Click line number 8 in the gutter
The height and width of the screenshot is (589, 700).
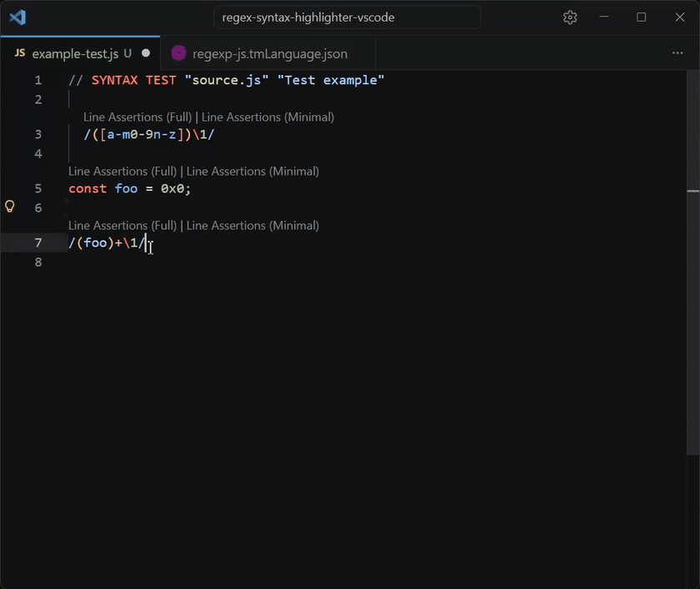(38, 262)
